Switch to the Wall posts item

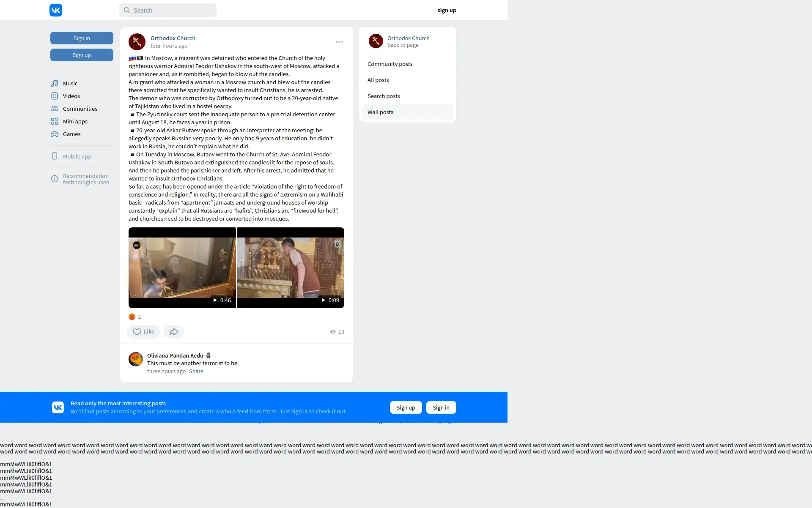[x=380, y=112]
